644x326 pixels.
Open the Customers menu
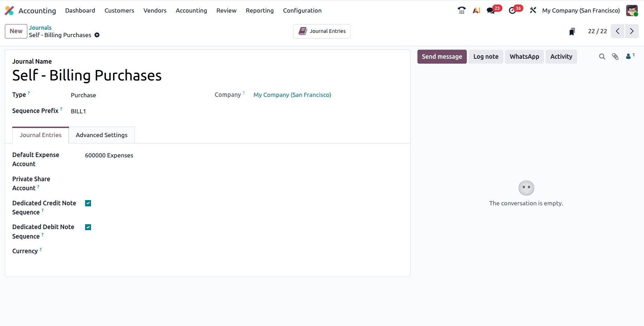click(x=119, y=10)
